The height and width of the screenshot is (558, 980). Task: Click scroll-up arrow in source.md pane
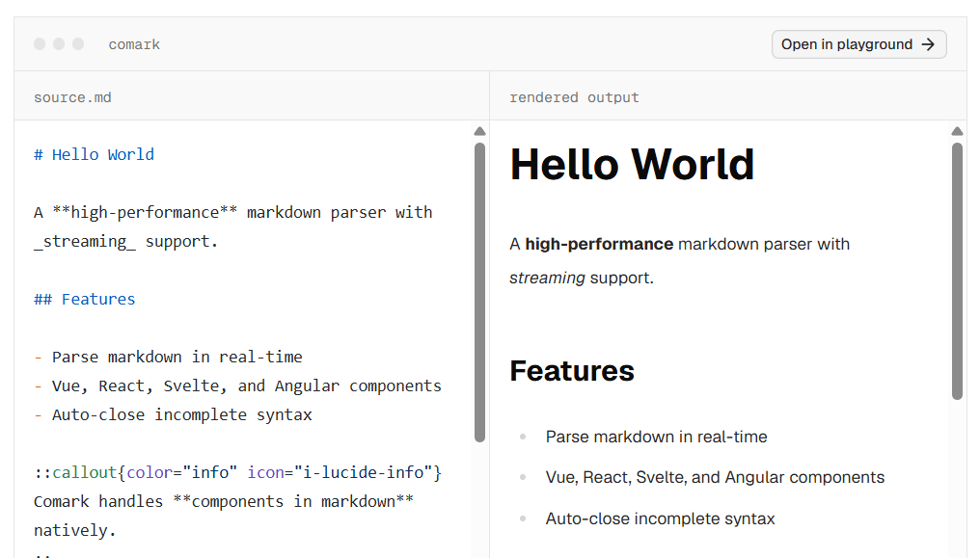tap(479, 131)
